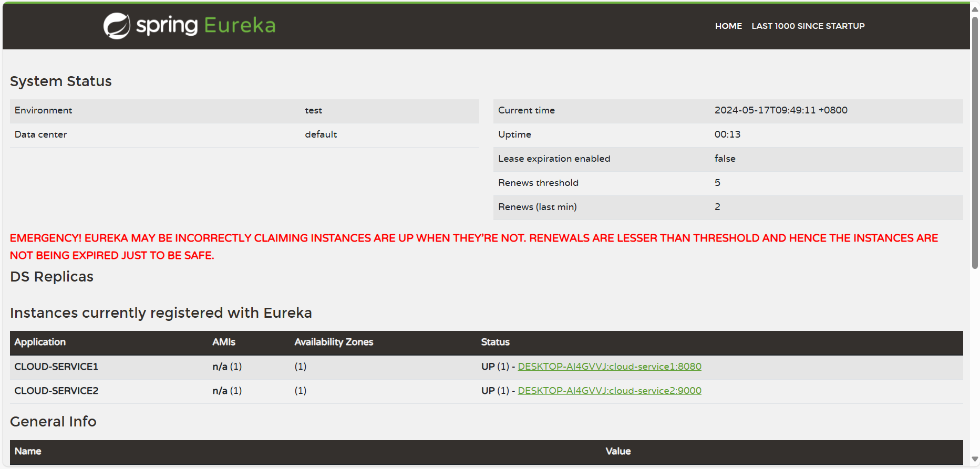
Task: Open the HOME navigation item
Action: point(728,26)
